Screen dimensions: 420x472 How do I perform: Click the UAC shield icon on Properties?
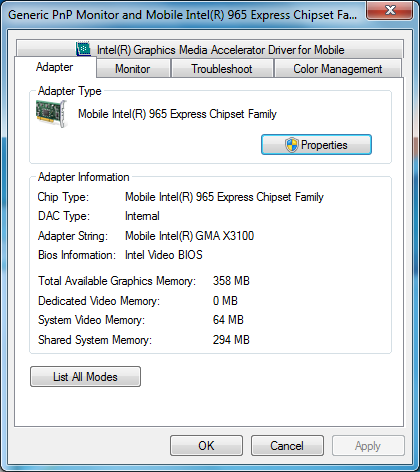(x=291, y=145)
